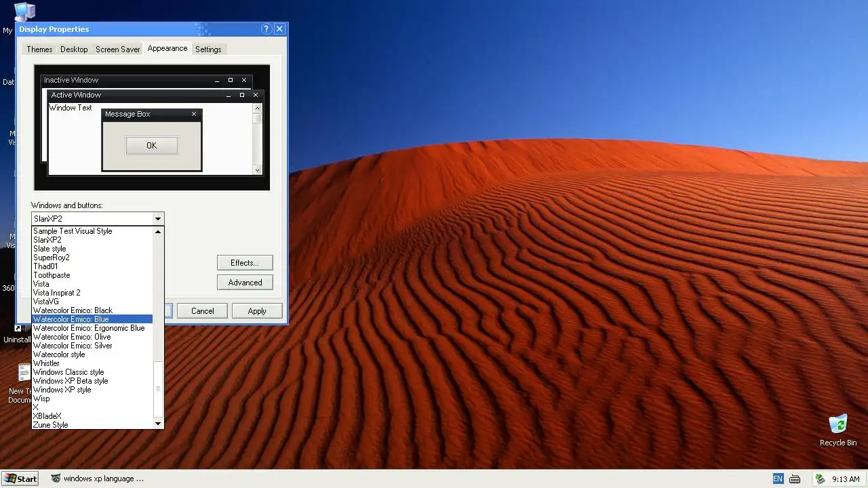Click the Cancel button
The height and width of the screenshot is (488, 868).
pos(202,311)
